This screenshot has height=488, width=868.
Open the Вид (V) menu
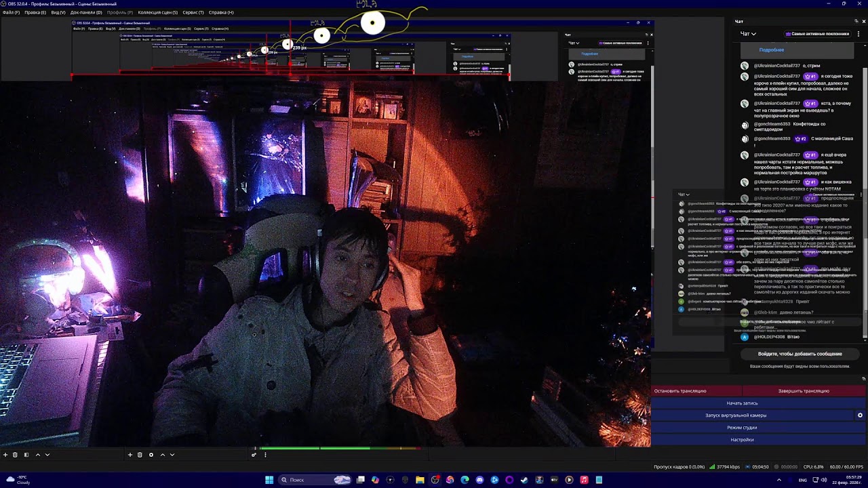click(58, 12)
